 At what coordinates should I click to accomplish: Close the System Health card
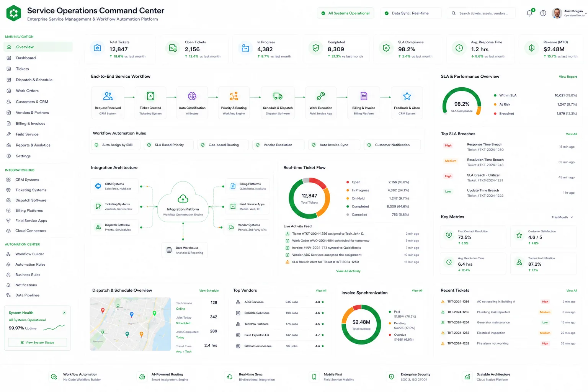(x=64, y=313)
